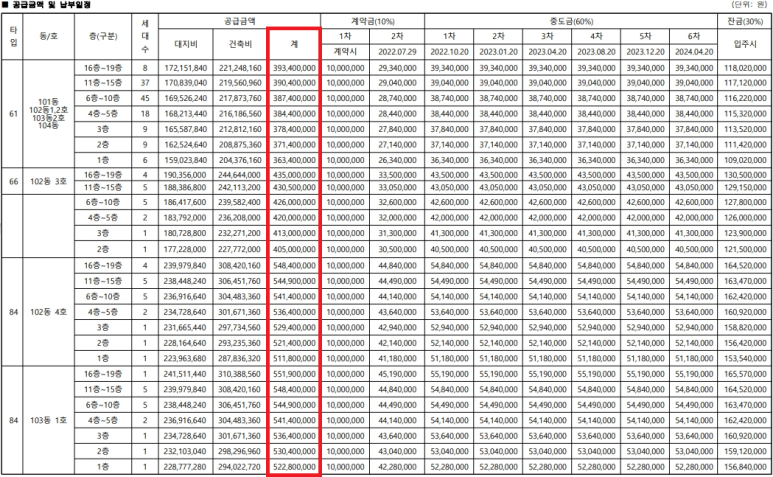Select the total 530,400,000 cell
The image size is (773, 477).
294,451
